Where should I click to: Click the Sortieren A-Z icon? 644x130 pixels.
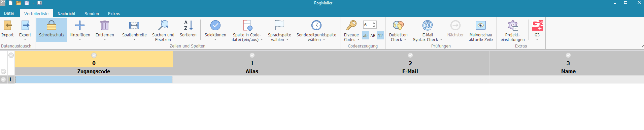pos(188,26)
